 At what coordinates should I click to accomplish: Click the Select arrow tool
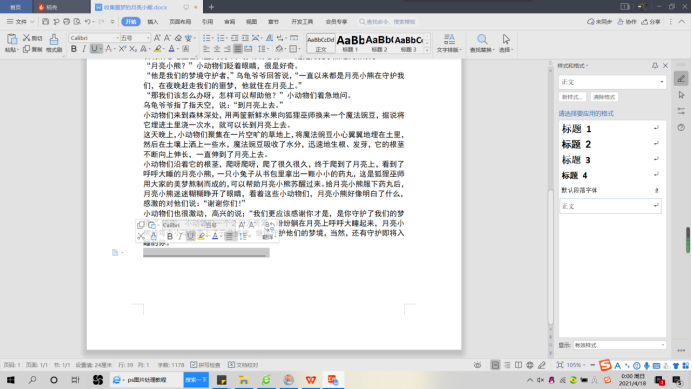(506, 39)
